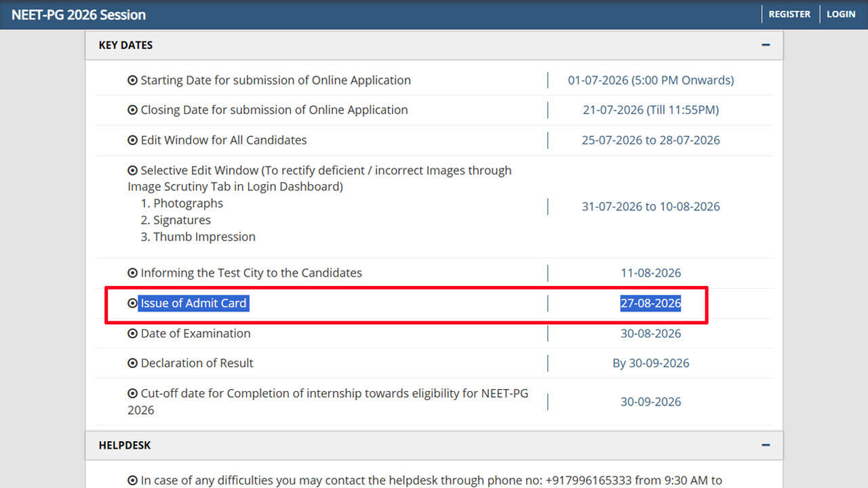868x488 pixels.
Task: Click bullet icon beside Starting Date for submission
Action: pos(132,80)
